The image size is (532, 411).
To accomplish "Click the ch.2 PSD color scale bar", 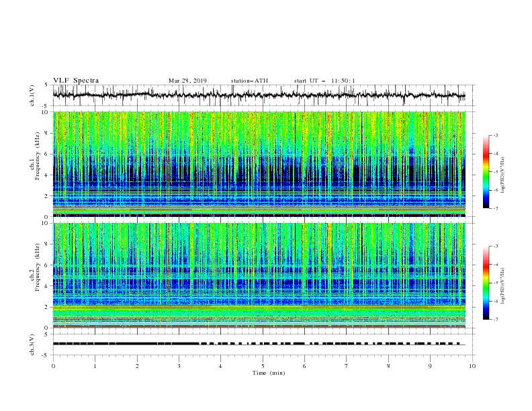I will click(486, 283).
